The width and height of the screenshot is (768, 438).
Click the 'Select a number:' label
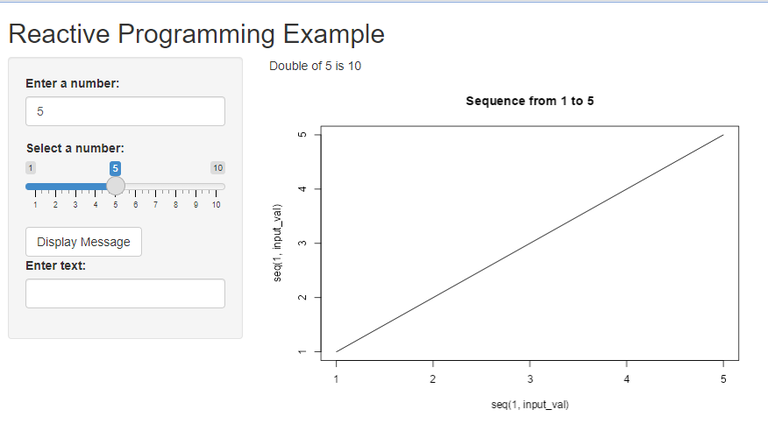coord(75,148)
